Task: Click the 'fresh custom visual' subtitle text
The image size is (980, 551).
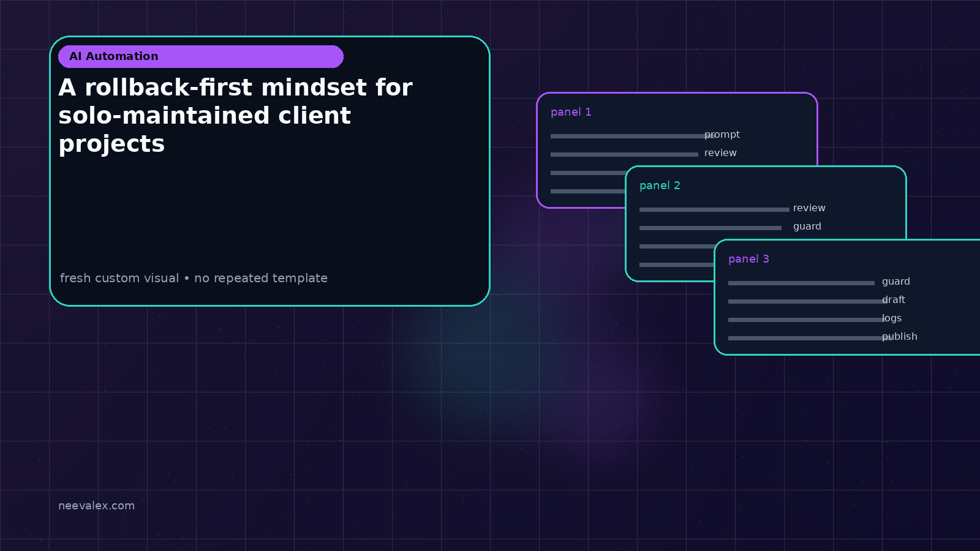Action: [x=194, y=278]
